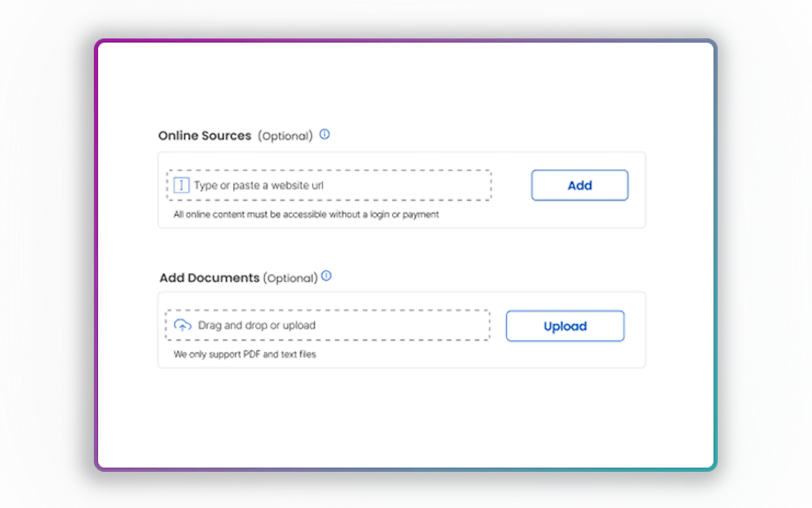
Task: Click the Online Sources heading
Action: tap(204, 136)
